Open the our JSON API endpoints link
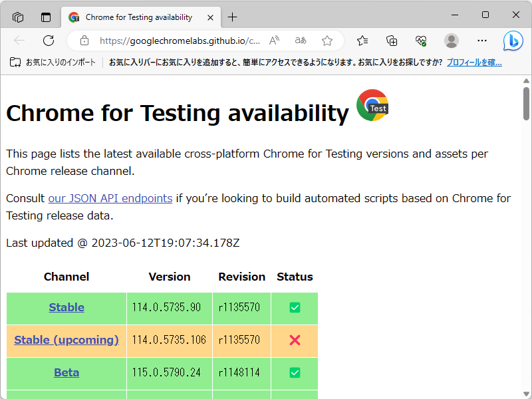Image resolution: width=532 pixels, height=399 pixels. click(x=110, y=198)
